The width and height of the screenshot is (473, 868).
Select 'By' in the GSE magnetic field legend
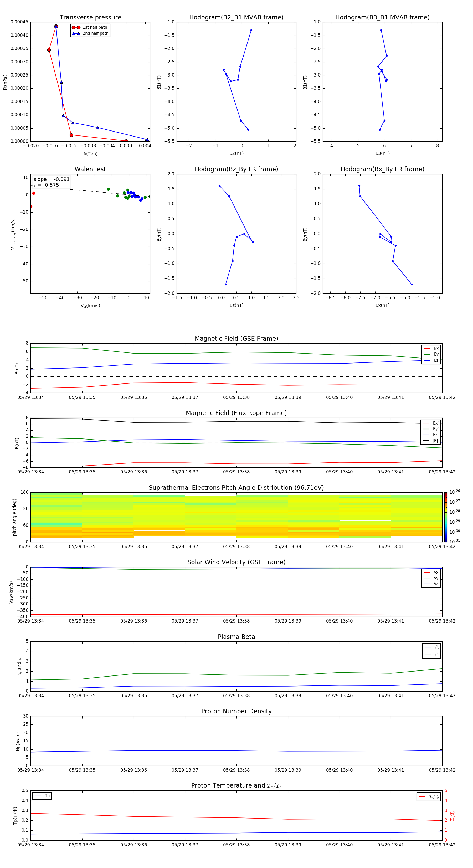click(431, 354)
